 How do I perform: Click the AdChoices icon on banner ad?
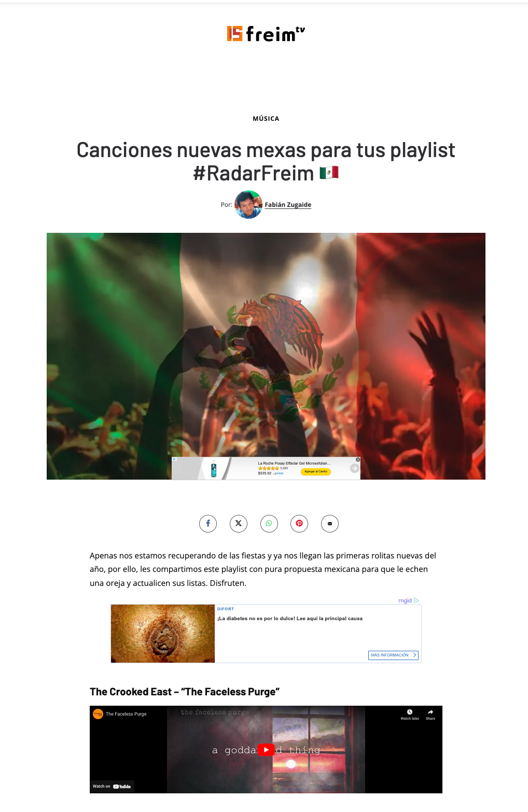175,459
